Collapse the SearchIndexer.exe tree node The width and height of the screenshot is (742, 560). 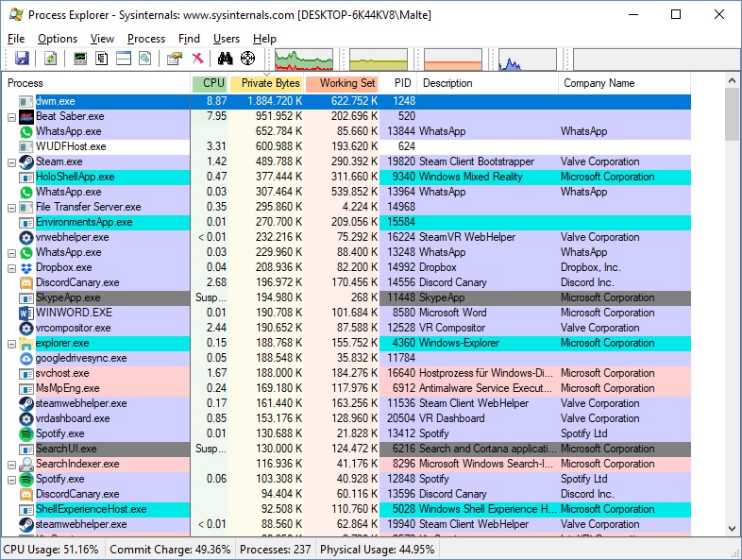pyautogui.click(x=12, y=466)
